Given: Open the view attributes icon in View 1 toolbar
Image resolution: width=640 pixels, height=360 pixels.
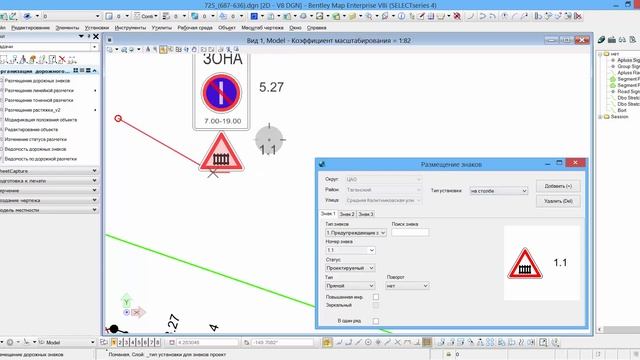Looking at the screenshot, I should click(110, 49).
